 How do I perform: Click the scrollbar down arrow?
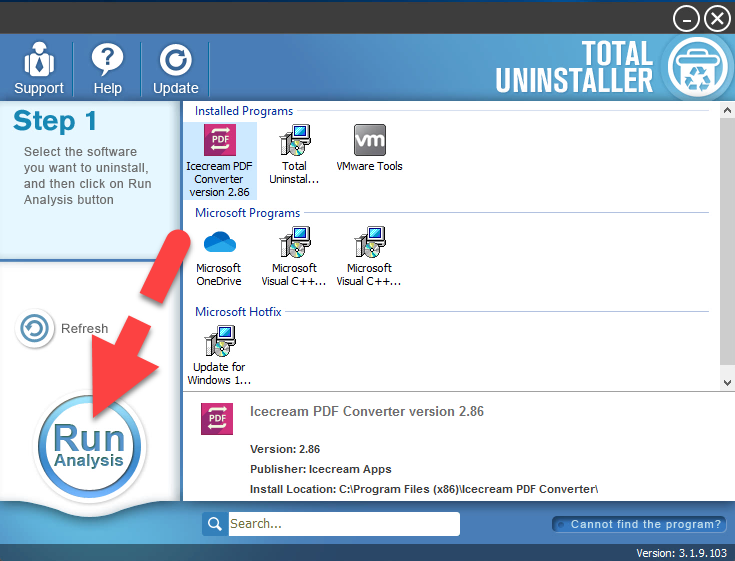click(x=727, y=382)
